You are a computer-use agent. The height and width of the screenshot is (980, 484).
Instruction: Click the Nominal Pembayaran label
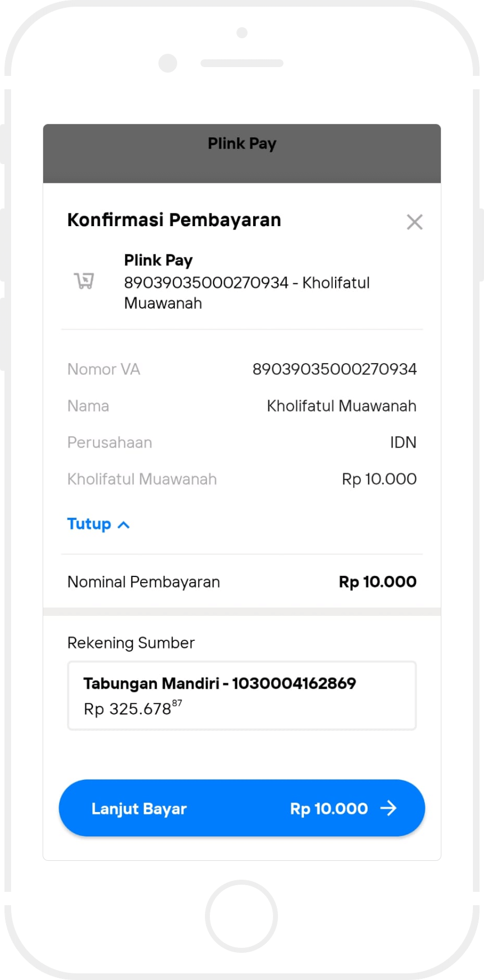tap(143, 582)
